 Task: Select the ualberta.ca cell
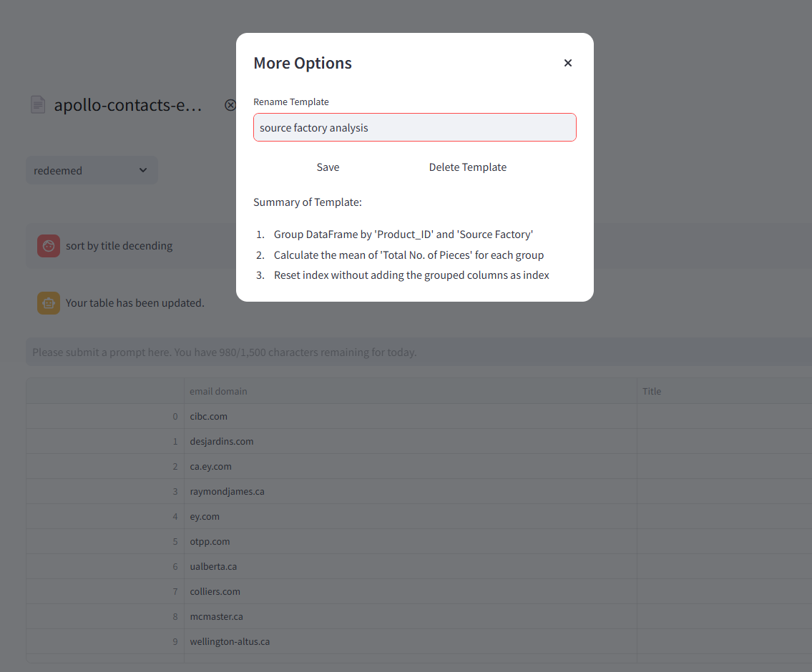coord(213,567)
